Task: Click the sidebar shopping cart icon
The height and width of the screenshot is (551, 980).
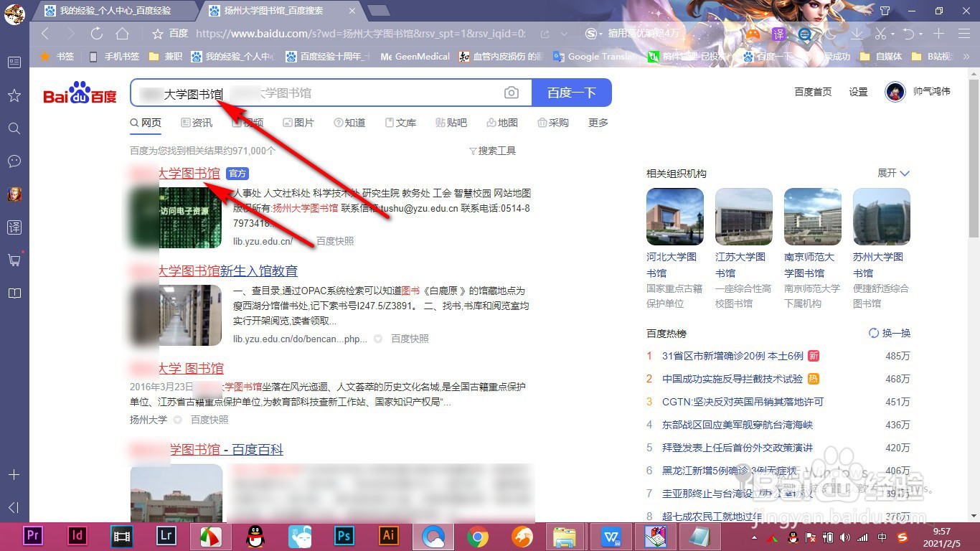Action: (x=14, y=260)
